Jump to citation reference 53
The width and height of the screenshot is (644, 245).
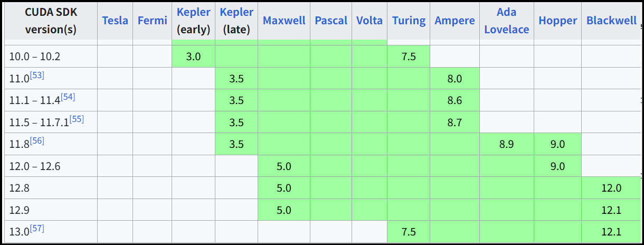click(x=37, y=76)
